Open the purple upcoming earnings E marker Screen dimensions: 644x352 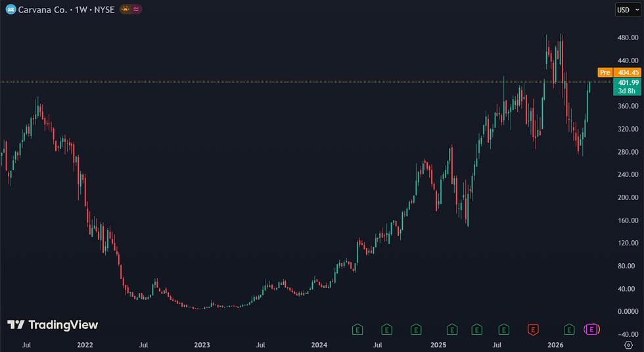click(591, 330)
